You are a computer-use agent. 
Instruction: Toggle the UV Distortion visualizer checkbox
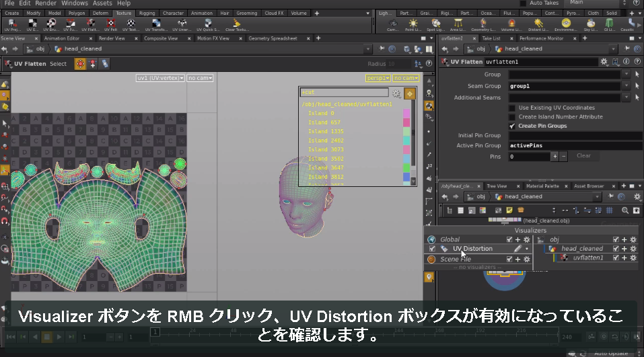point(432,249)
